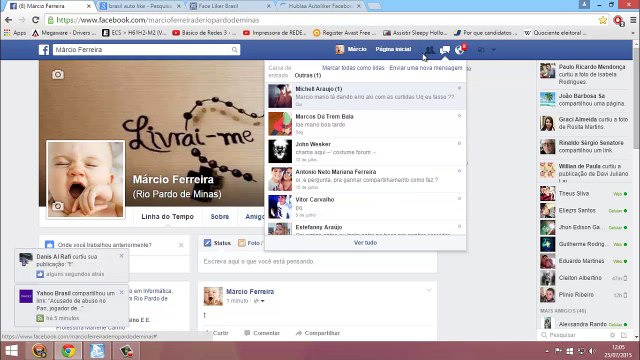The height and width of the screenshot is (360, 640).
Task: Click camera icon to change cover photo
Action: [58, 74]
